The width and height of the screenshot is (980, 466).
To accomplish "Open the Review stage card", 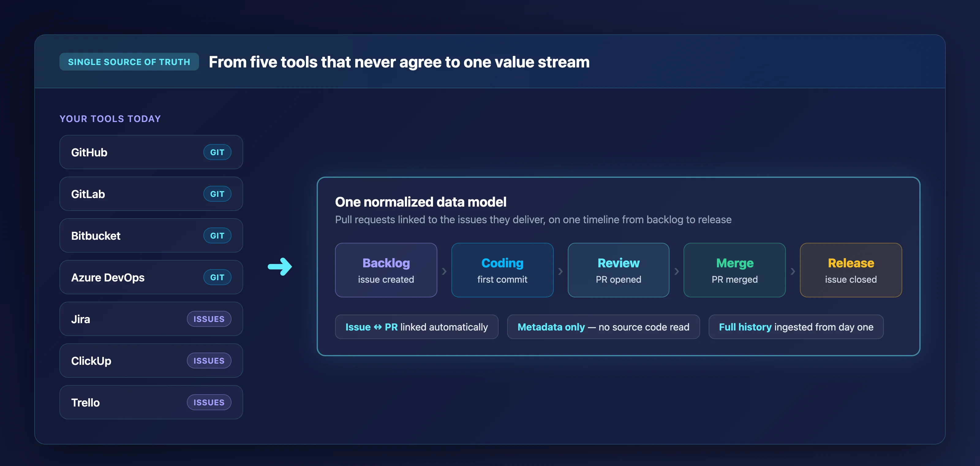I will pyautogui.click(x=618, y=270).
